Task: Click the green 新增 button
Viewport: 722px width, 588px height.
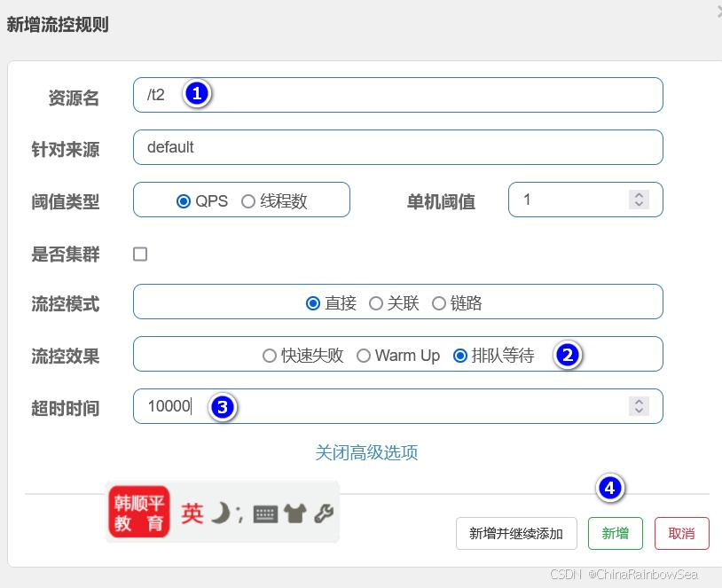Action: pos(616,534)
